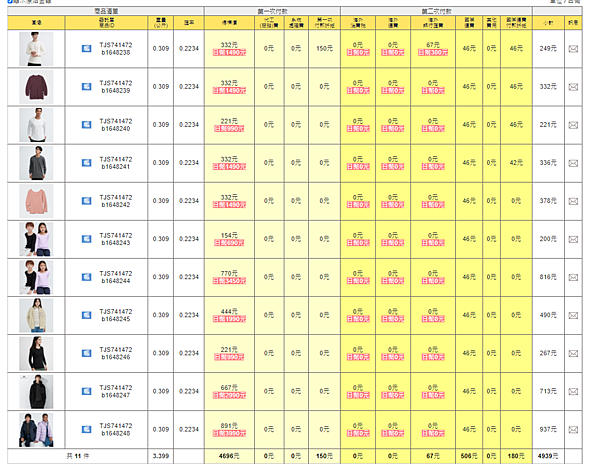
Task: Click the 249元 subtotal in first row
Action: [548, 49]
